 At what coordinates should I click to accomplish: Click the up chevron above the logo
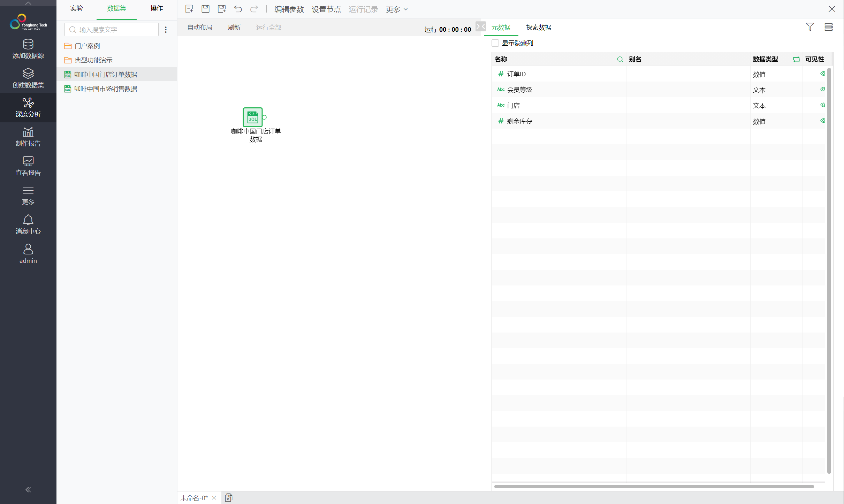(x=28, y=3)
